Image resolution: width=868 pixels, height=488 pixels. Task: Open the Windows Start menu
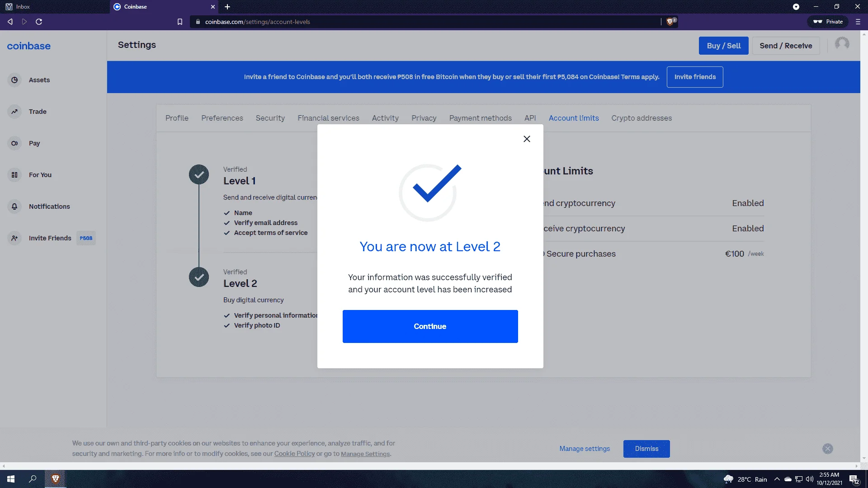11,479
